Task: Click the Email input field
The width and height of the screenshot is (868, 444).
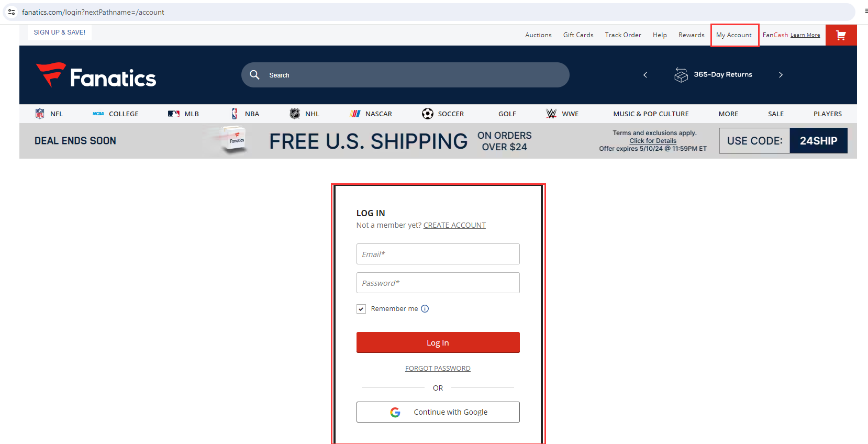Action: [438, 254]
